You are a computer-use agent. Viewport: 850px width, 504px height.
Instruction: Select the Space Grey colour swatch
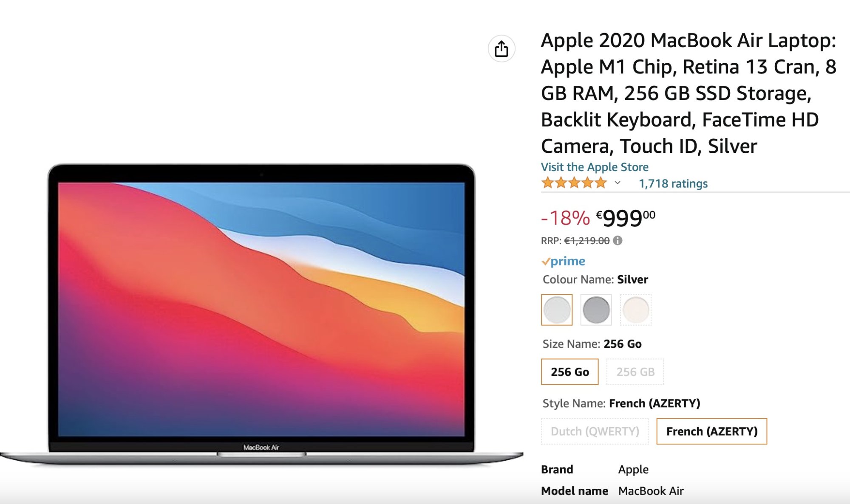(596, 310)
